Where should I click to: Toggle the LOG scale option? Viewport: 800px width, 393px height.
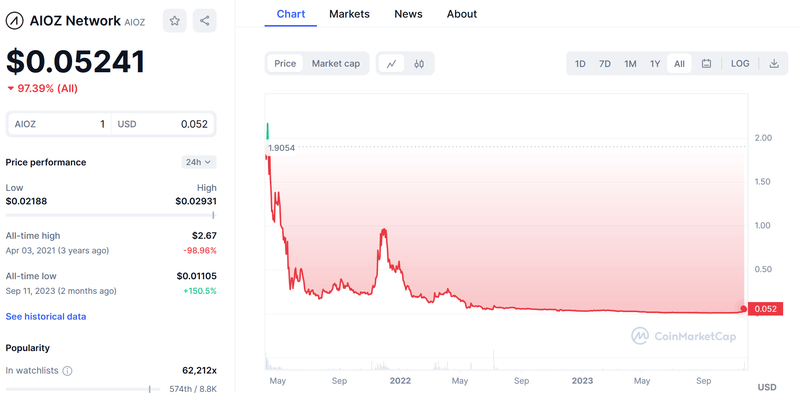[740, 64]
